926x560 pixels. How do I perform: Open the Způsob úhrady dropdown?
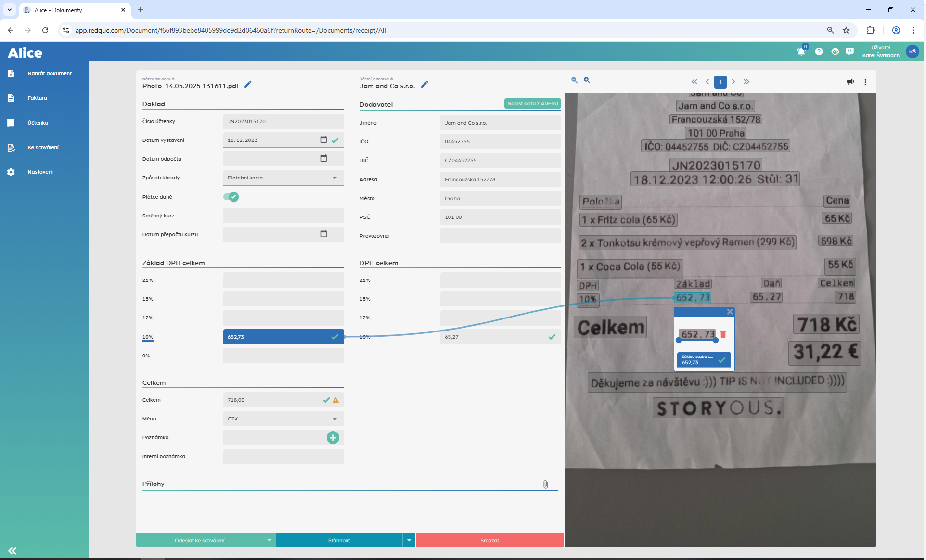(283, 178)
